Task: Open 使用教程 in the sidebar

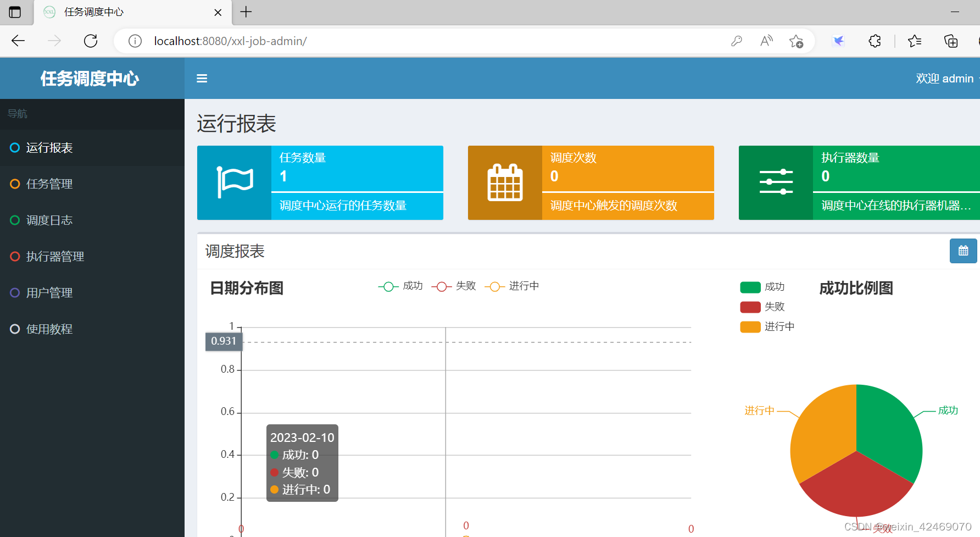Action: click(92, 329)
